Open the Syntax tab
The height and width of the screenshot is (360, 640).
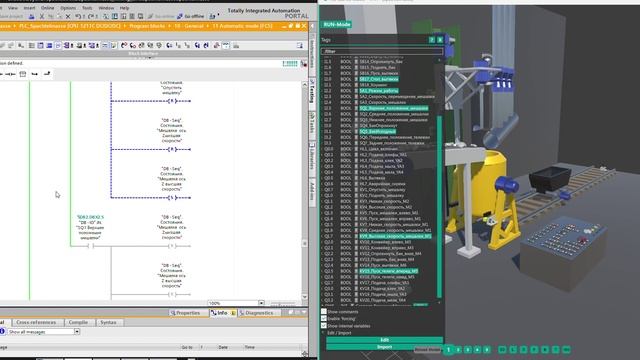coord(108,322)
